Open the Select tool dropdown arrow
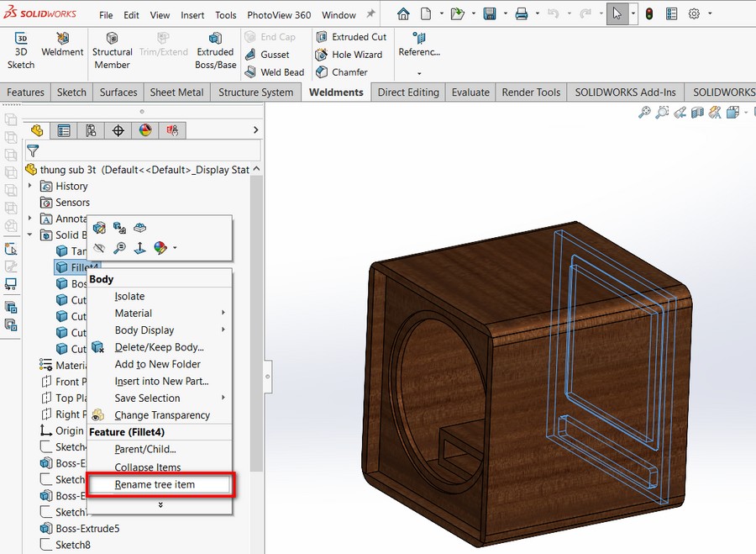The width and height of the screenshot is (756, 554). [x=633, y=14]
